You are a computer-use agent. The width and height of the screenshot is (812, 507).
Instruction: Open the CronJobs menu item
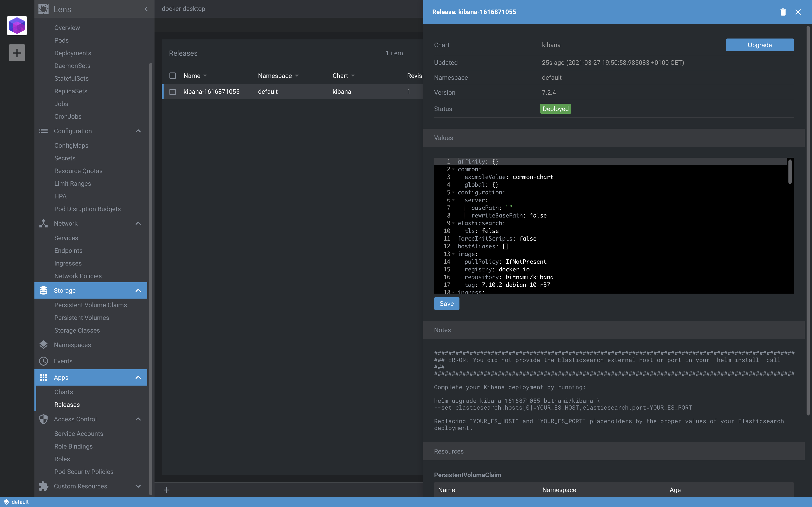(x=68, y=117)
